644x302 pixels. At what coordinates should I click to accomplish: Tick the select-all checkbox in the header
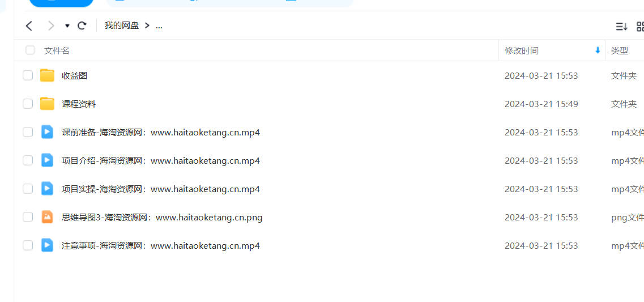point(30,50)
